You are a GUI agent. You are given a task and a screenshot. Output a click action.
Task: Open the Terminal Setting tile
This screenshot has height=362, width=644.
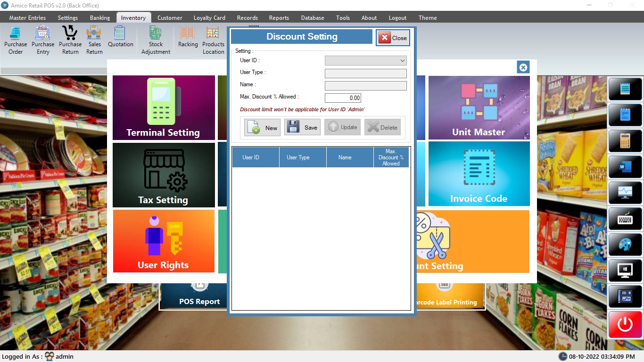pos(164,108)
